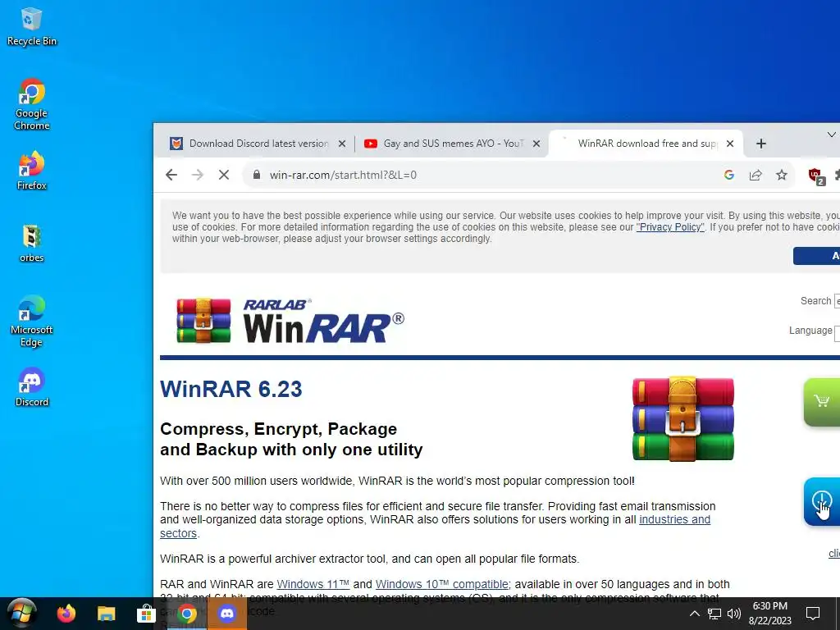The height and width of the screenshot is (630, 840).
Task: Switch to Download Discord latest version tab
Action: point(258,144)
